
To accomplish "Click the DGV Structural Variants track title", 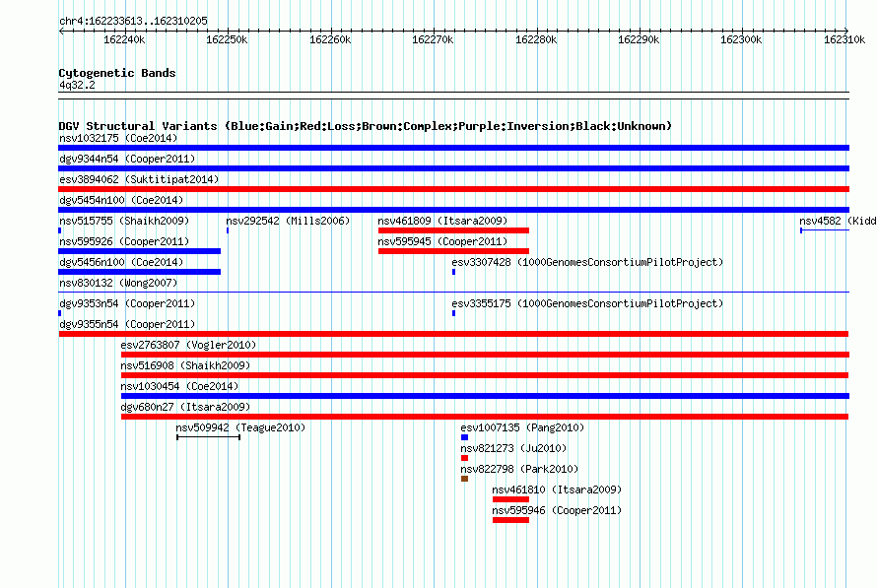I will click(x=365, y=126).
